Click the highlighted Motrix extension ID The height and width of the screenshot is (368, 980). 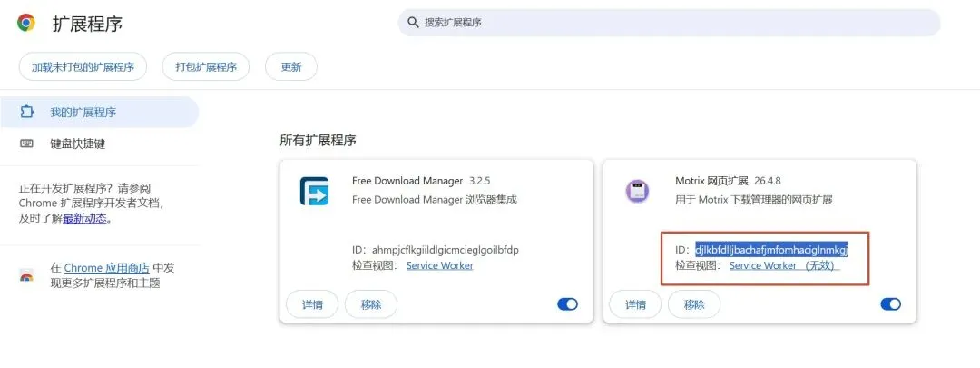pos(771,250)
